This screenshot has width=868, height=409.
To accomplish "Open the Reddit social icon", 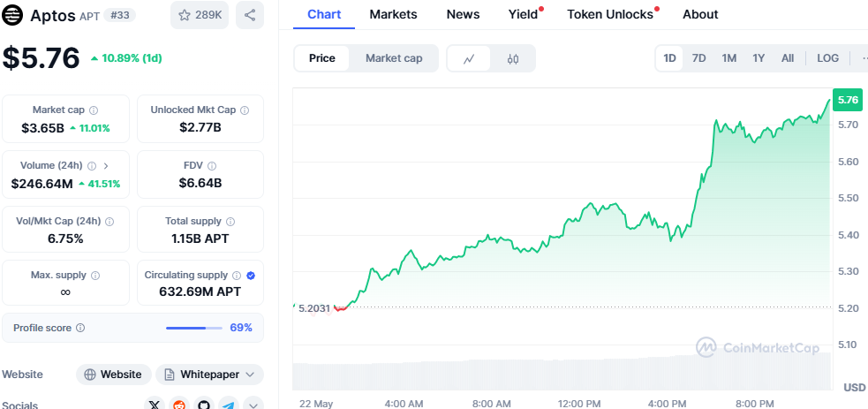I will click(x=179, y=405).
